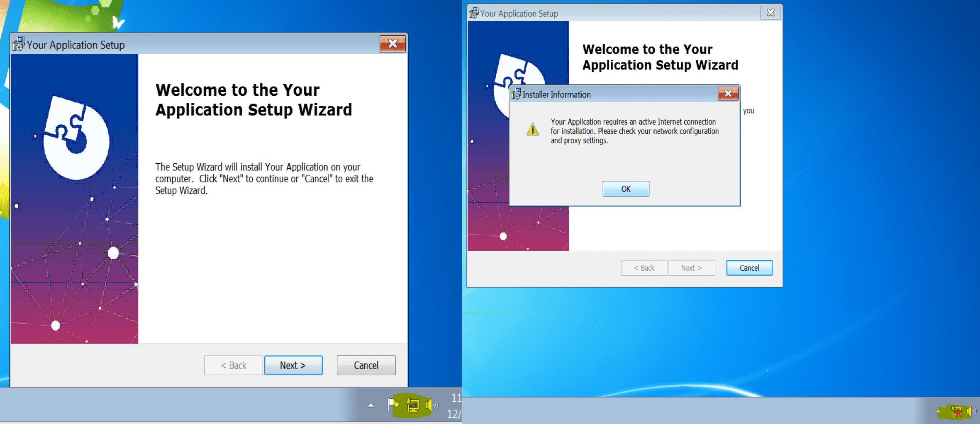Open the network connection tray icon
This screenshot has height=424, width=980.
pyautogui.click(x=412, y=405)
